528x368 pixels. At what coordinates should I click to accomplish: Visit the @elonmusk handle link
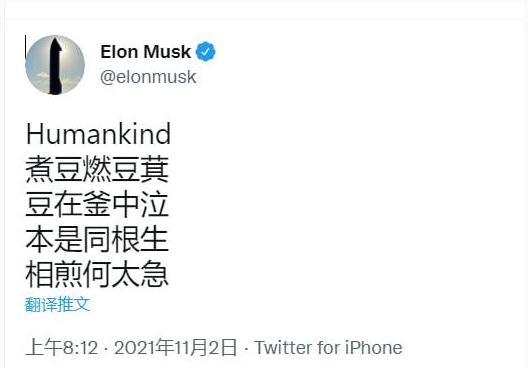(x=148, y=77)
